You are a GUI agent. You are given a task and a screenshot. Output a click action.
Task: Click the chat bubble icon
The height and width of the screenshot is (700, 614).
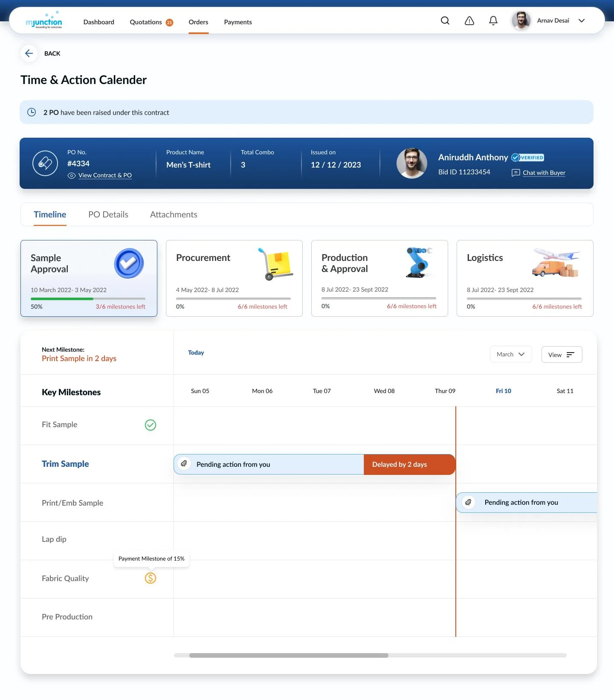click(x=516, y=173)
